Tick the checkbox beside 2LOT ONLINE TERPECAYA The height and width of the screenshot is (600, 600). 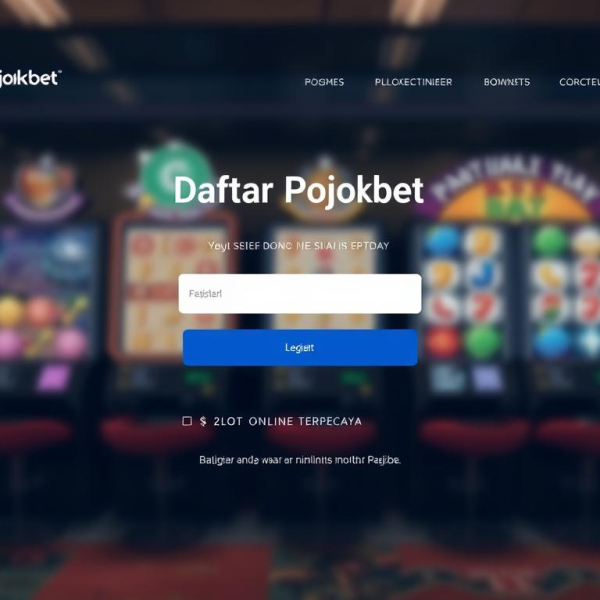pyautogui.click(x=187, y=421)
